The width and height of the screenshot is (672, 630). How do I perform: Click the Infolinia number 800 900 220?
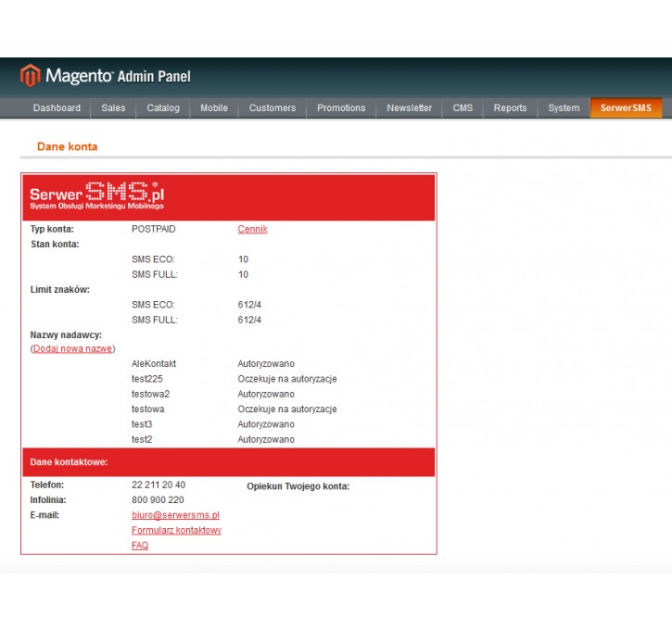click(x=158, y=499)
